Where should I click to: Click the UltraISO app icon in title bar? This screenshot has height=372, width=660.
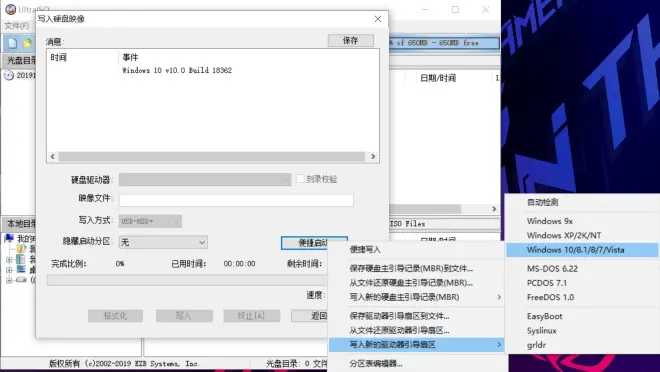pos(11,9)
